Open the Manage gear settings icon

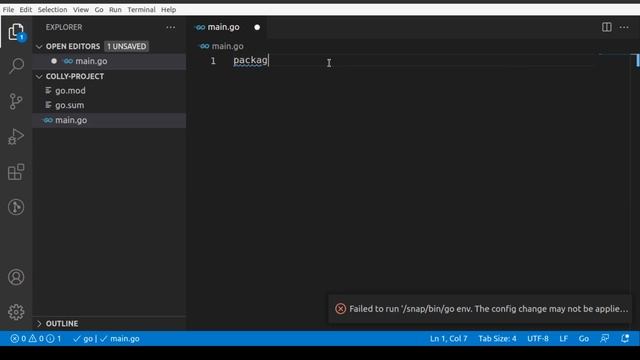(16, 312)
